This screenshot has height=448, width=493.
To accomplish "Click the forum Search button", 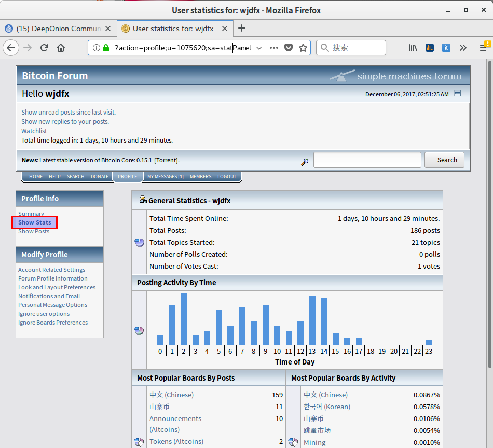I will coord(444,160).
